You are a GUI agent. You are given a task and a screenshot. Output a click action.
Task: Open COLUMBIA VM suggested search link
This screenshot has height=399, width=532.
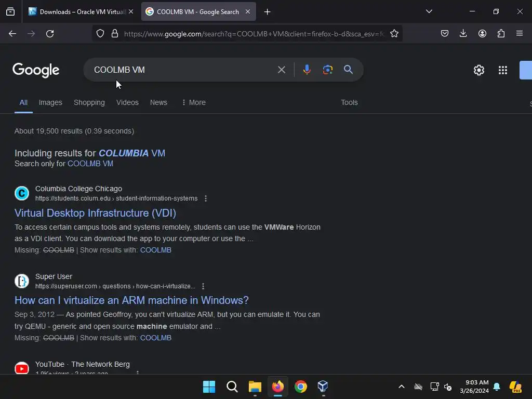[x=132, y=153]
